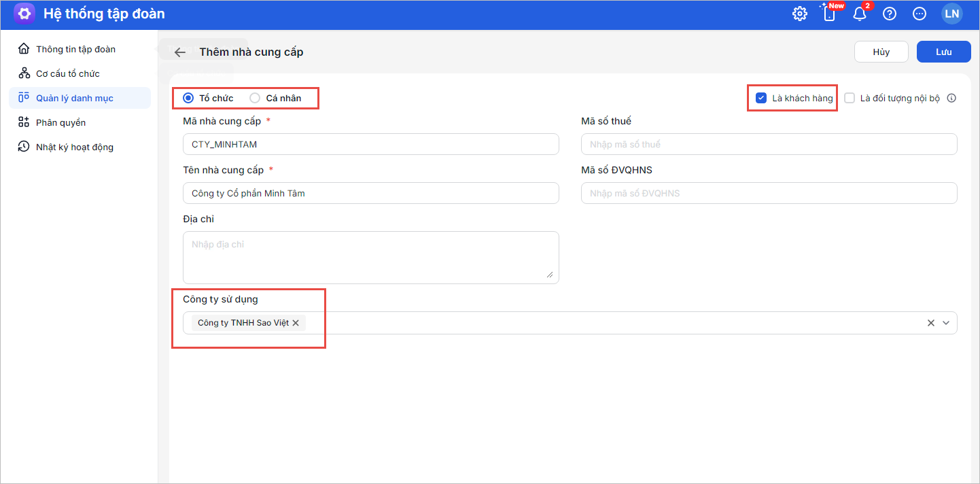
Task: Open Phân quyền in the sidebar
Action: [x=60, y=122]
